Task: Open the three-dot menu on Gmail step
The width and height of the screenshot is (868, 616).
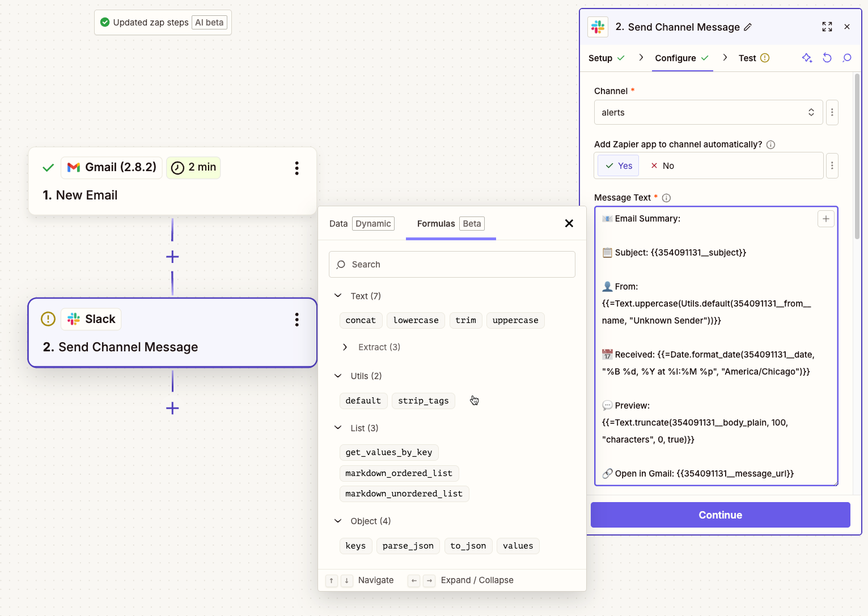Action: 297,168
